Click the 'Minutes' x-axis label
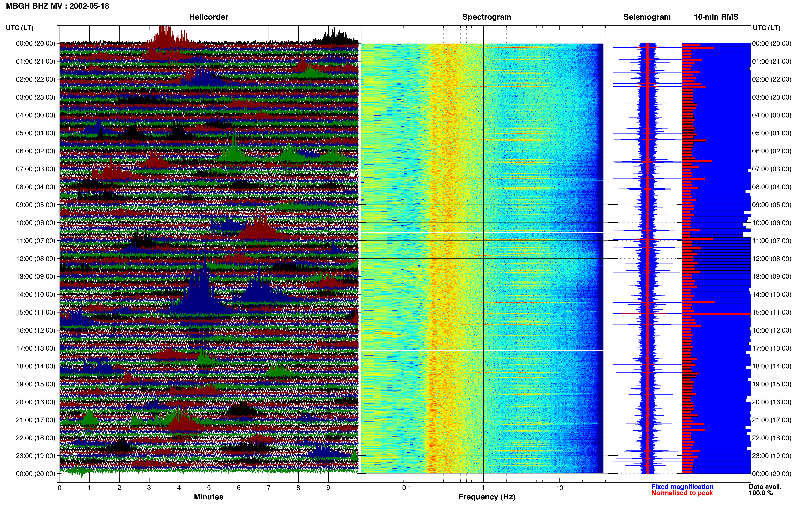The height and width of the screenshot is (508, 812). coord(209,497)
